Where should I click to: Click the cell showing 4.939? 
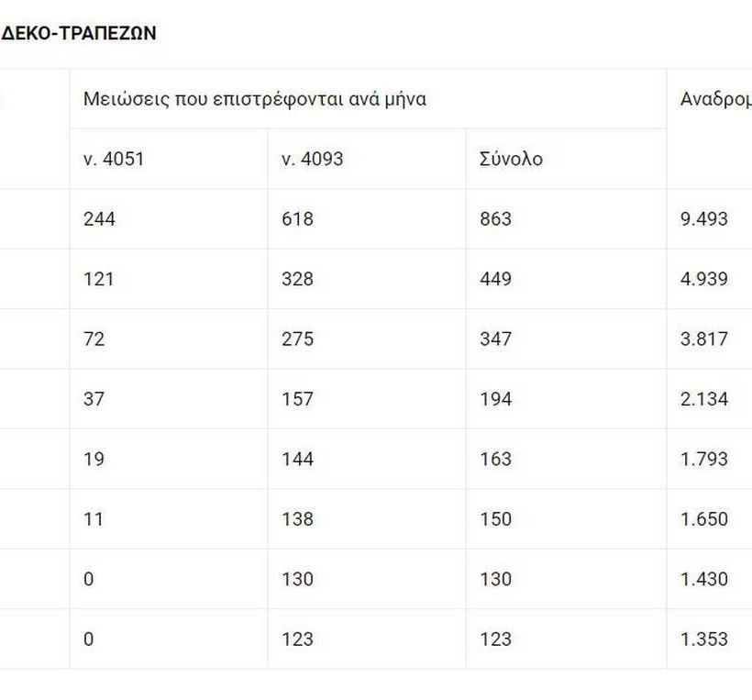[x=704, y=279]
